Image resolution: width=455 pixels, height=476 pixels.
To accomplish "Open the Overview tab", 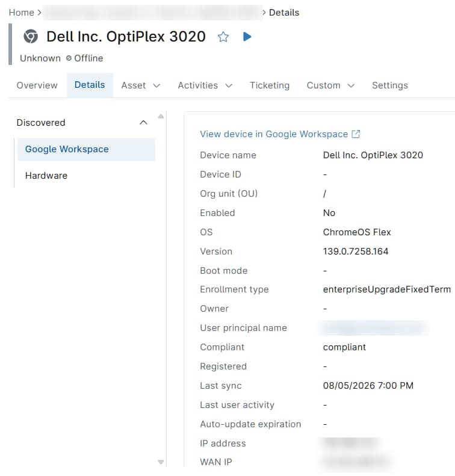I will [37, 85].
